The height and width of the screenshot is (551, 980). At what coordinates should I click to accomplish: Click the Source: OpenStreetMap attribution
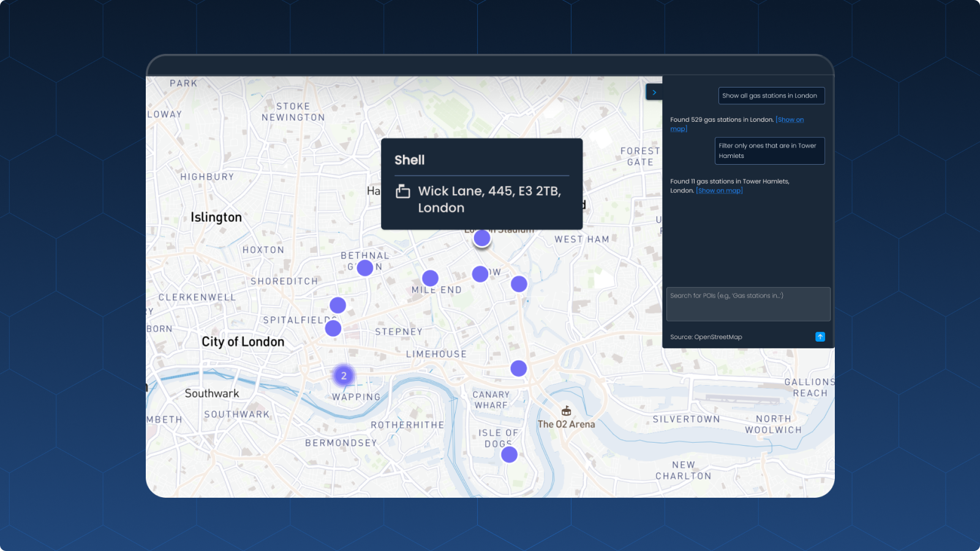click(706, 337)
